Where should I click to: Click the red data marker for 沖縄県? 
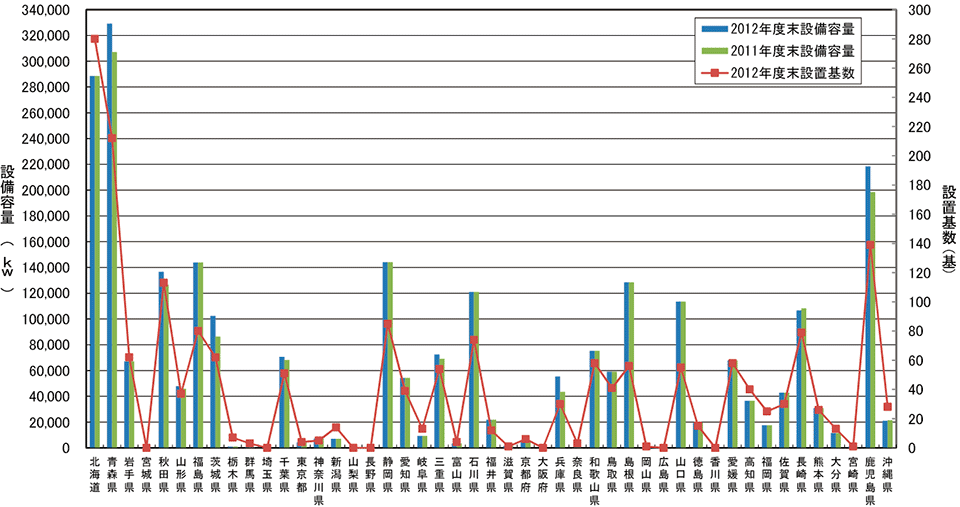(x=888, y=407)
